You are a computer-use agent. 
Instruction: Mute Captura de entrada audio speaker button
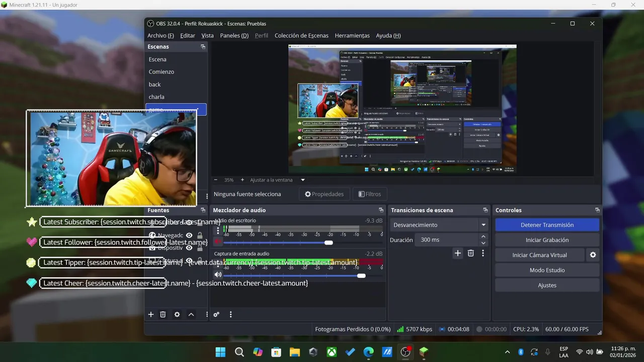[218, 275]
